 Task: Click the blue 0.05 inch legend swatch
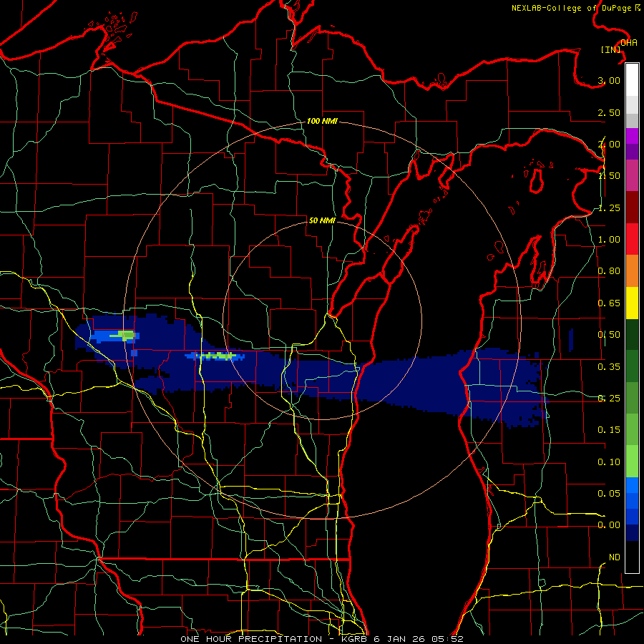[632, 493]
